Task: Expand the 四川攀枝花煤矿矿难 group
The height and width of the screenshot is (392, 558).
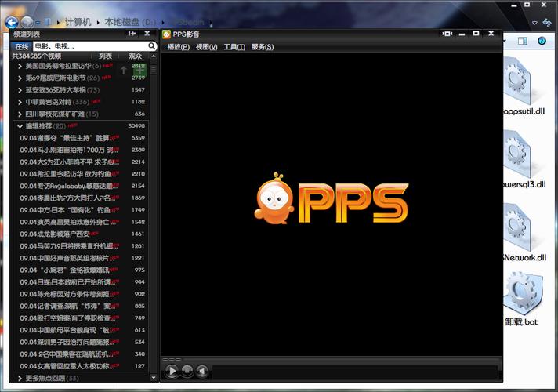Action: point(20,114)
